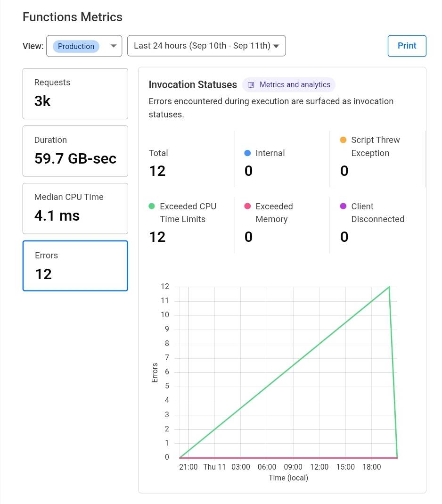This screenshot has height=504, width=442.
Task: Open the Metrics and analytics book icon
Action: pyautogui.click(x=251, y=85)
